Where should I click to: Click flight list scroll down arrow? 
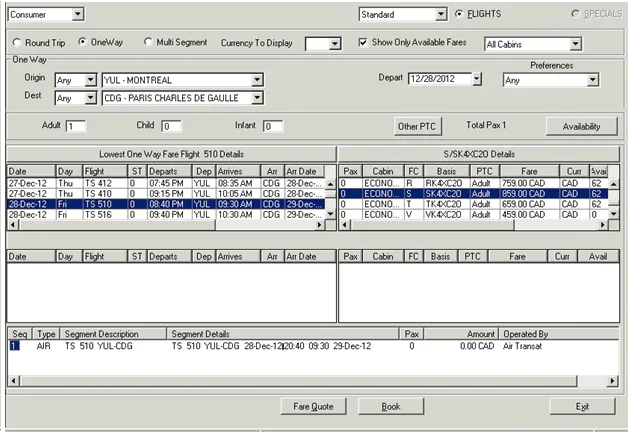point(330,214)
